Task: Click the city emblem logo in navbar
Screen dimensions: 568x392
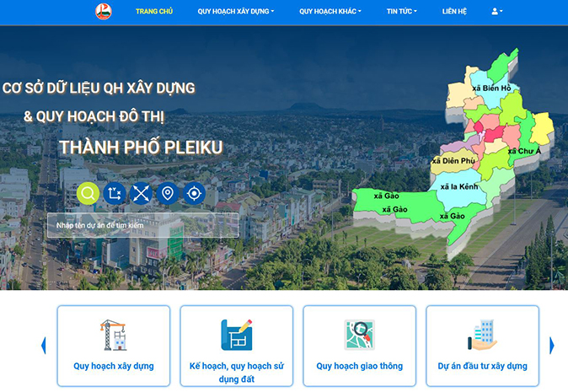Action: coord(104,11)
